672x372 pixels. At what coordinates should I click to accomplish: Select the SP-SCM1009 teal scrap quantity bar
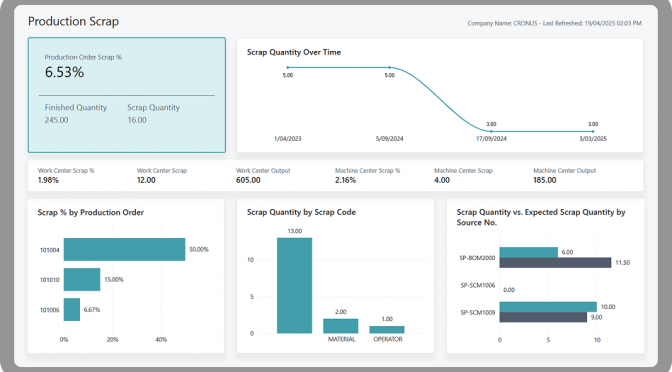pyautogui.click(x=548, y=307)
